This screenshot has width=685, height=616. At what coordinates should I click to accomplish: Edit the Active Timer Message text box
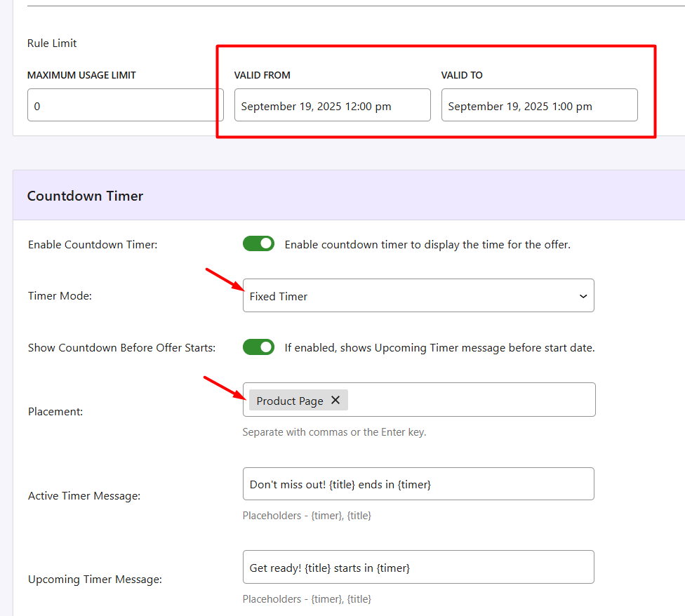pyautogui.click(x=418, y=484)
